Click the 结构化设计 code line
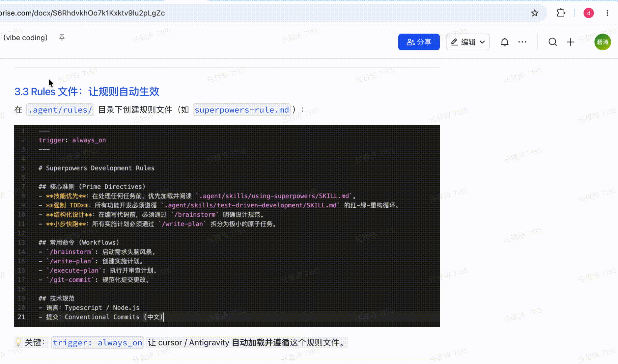 pos(152,215)
